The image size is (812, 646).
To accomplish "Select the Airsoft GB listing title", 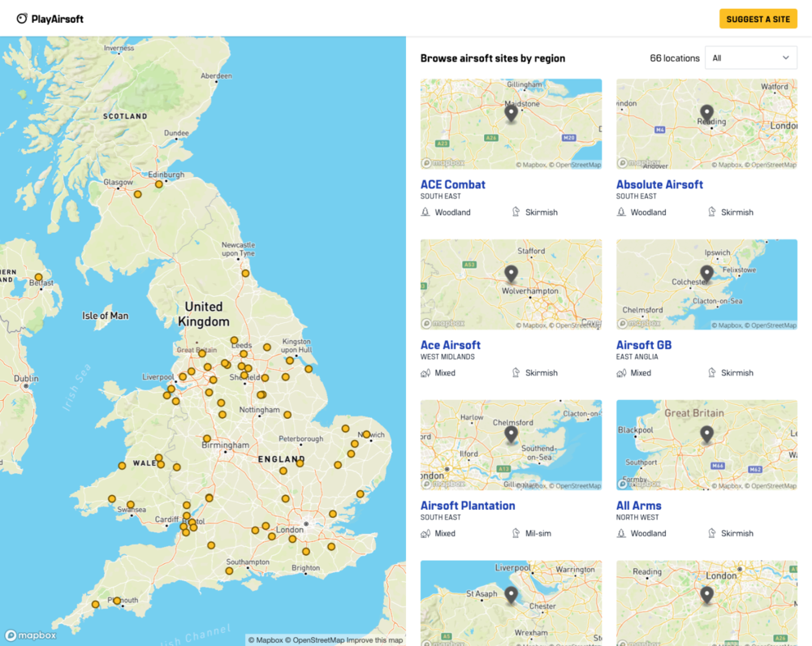I will [x=644, y=345].
